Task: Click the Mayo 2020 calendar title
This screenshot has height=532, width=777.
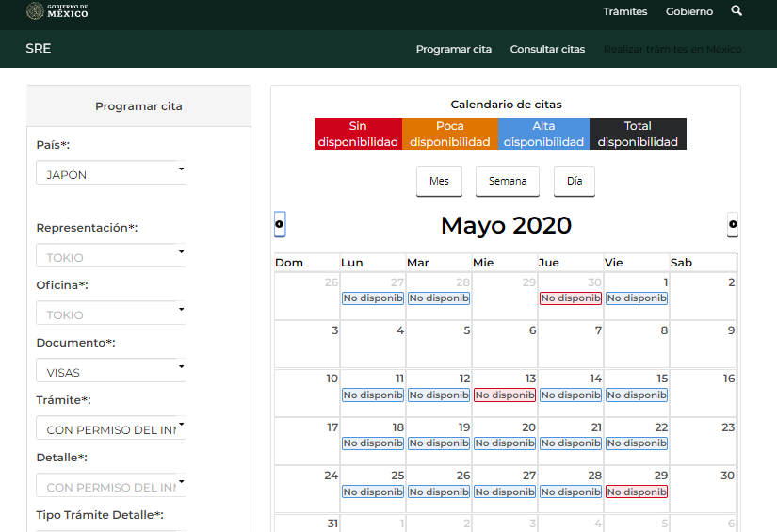Action: coord(506,225)
